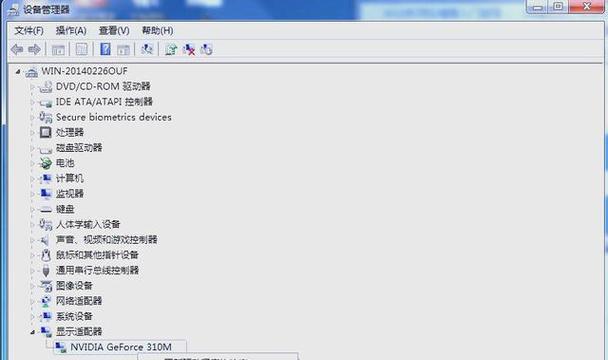
Task: Expand the IDE ATA/ATAPI 控制器 node
Action: point(33,102)
